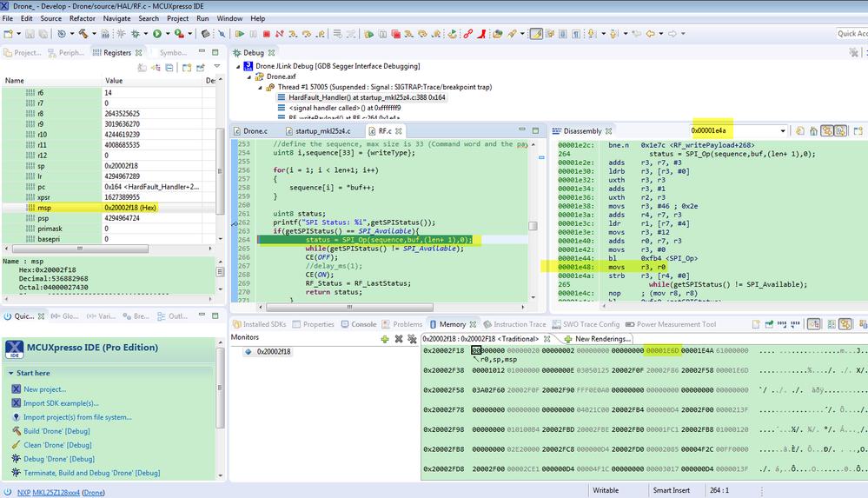The height and width of the screenshot is (498, 868).
Task: Click Build 'Drone' [Debug] link
Action: click(57, 431)
